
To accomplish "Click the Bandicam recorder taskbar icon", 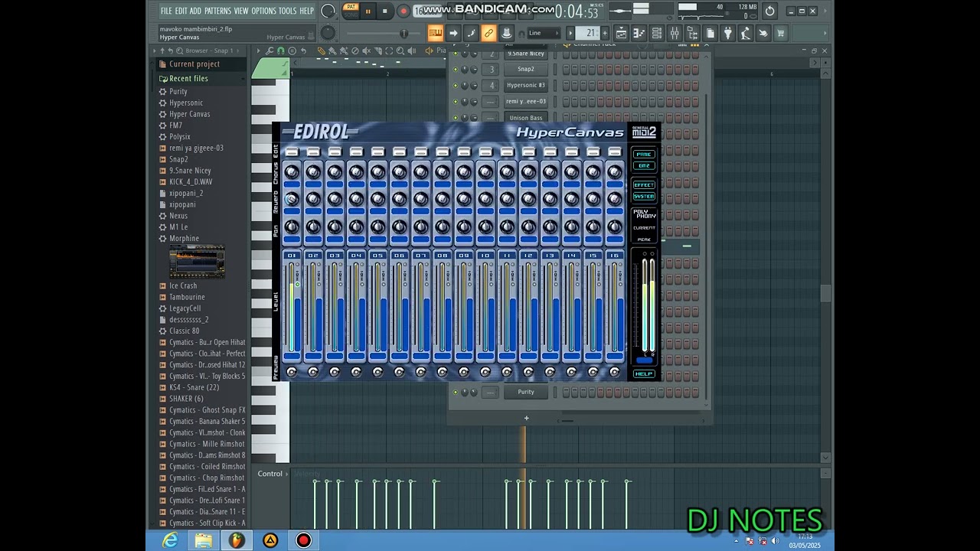I will 304,540.
